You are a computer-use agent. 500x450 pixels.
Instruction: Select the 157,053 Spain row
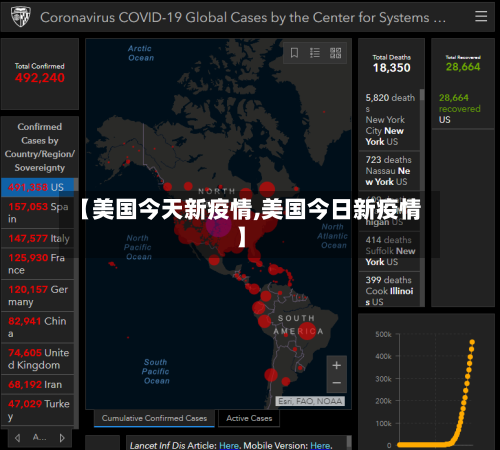38,213
